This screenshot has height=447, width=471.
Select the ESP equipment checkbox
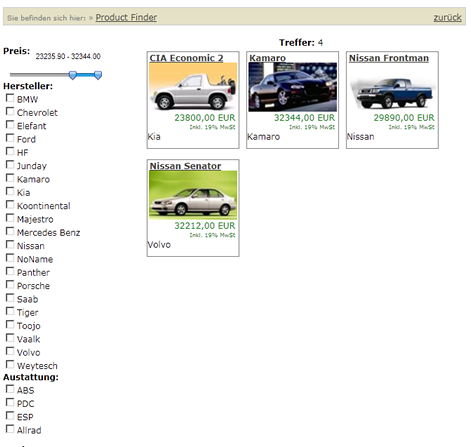click(10, 416)
